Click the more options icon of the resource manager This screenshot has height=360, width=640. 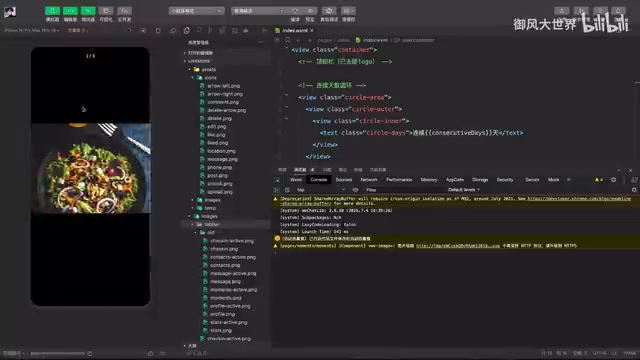point(261,42)
